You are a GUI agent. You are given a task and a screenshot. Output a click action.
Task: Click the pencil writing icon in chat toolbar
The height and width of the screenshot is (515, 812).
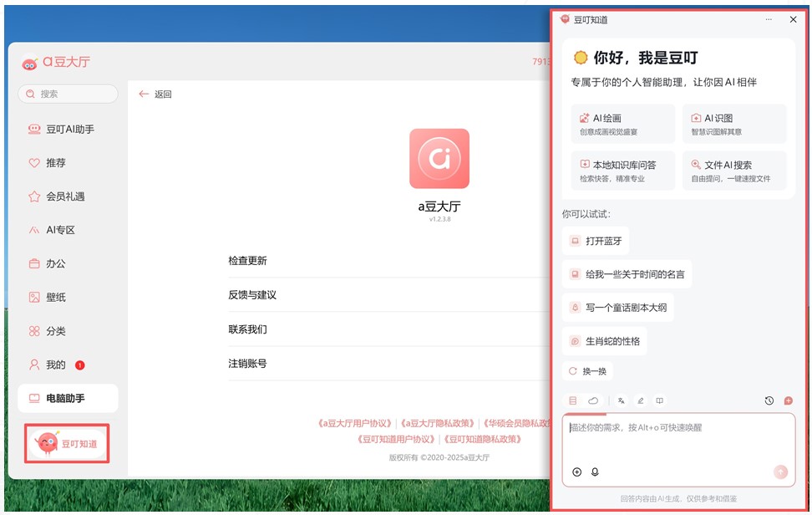tap(641, 401)
